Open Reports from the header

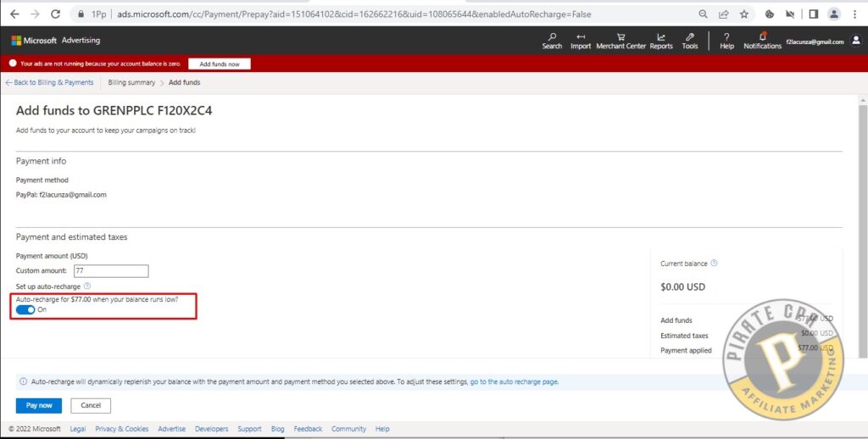[661, 41]
